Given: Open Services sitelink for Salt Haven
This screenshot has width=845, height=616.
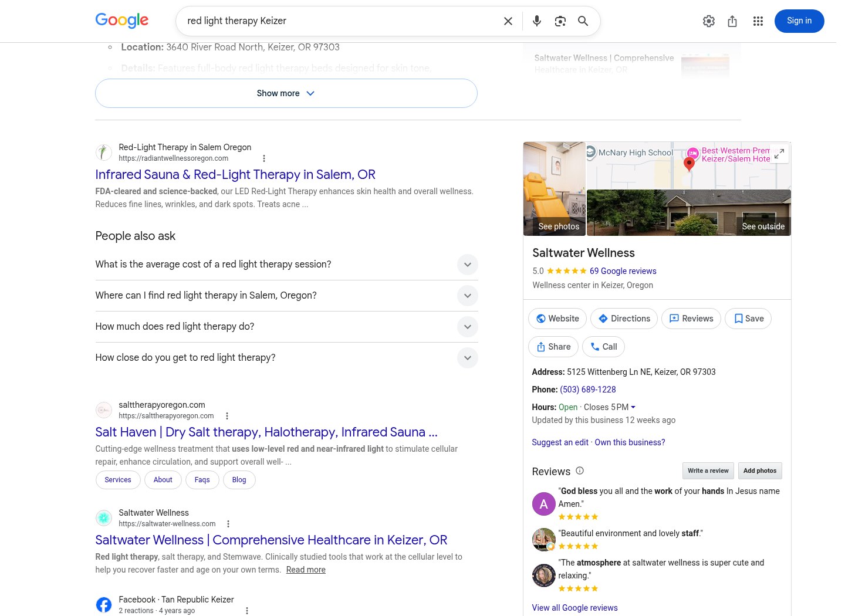Looking at the screenshot, I should coord(118,480).
